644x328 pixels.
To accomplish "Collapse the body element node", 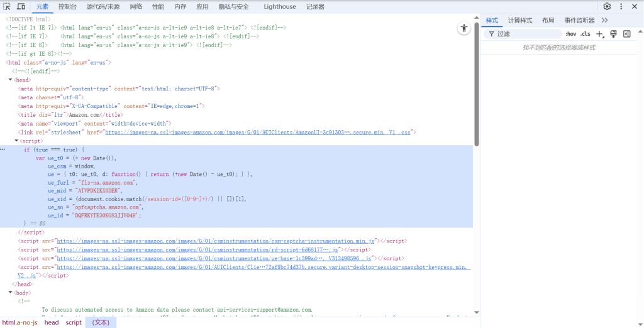I will 11,292.
